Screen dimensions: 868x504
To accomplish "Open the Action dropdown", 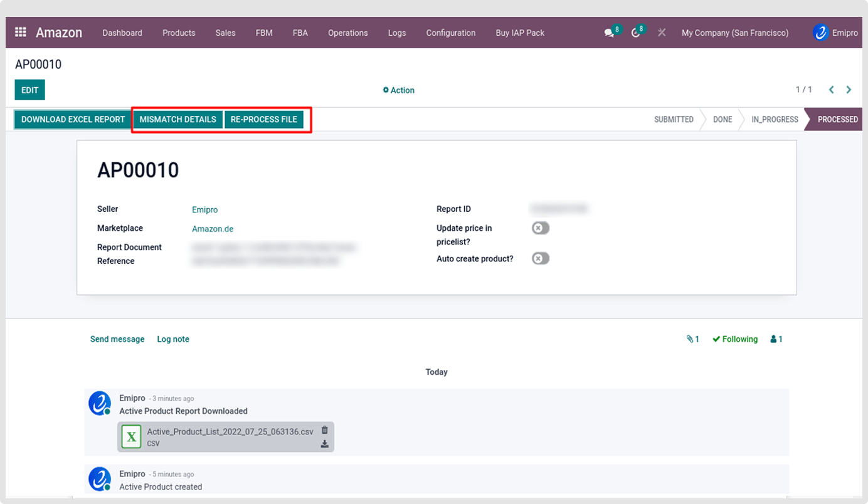I will 399,90.
